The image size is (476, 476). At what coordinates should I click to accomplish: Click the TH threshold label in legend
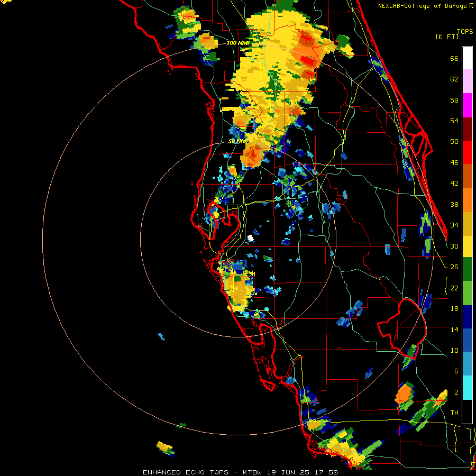pyautogui.click(x=454, y=413)
